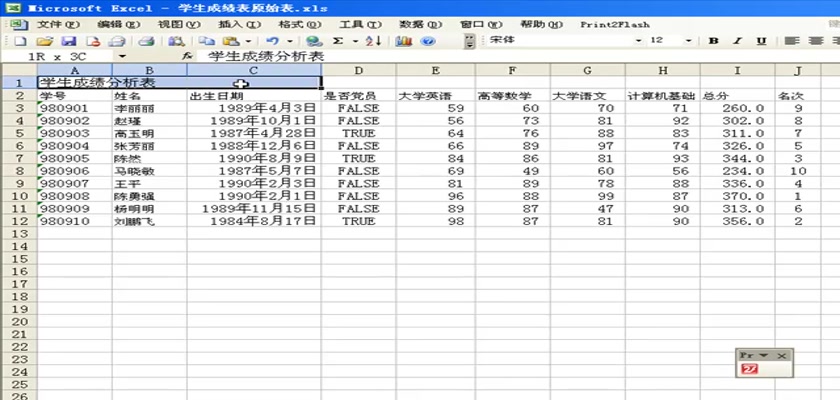This screenshot has width=840, height=400.
Task: Open the Research books icon
Action: (x=176, y=41)
